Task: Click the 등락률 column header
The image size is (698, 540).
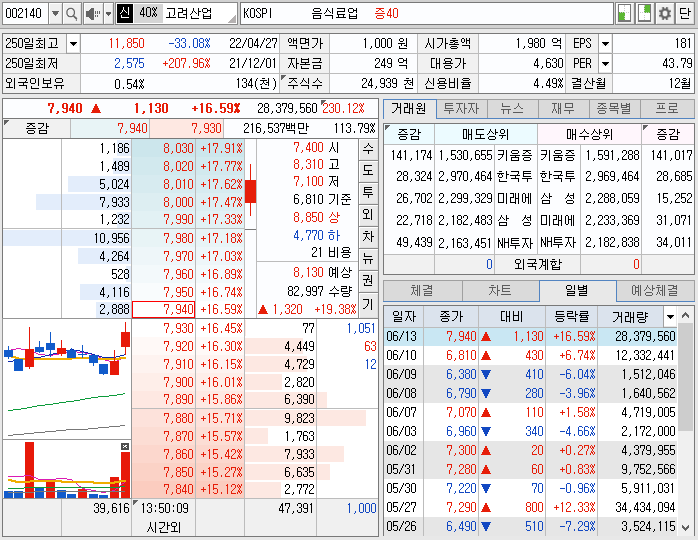Action: [572, 317]
